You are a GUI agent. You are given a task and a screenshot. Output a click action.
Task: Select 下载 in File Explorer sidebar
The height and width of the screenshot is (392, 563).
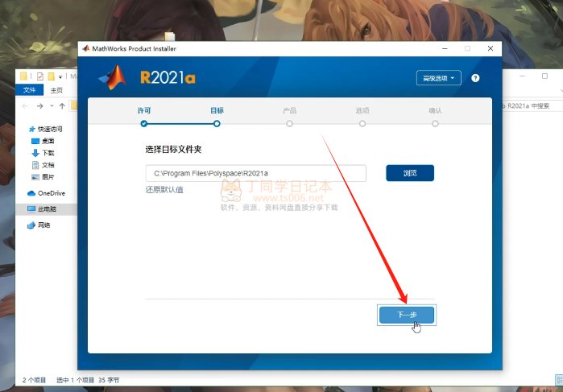[43, 153]
